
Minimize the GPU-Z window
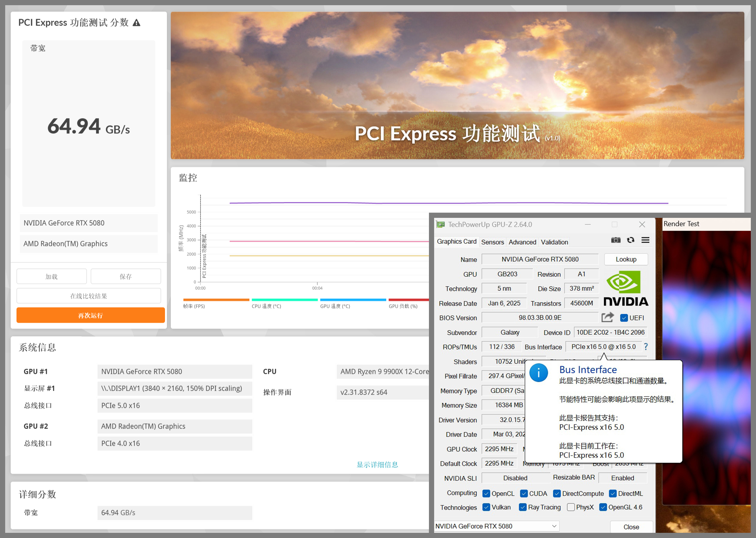[x=587, y=224]
